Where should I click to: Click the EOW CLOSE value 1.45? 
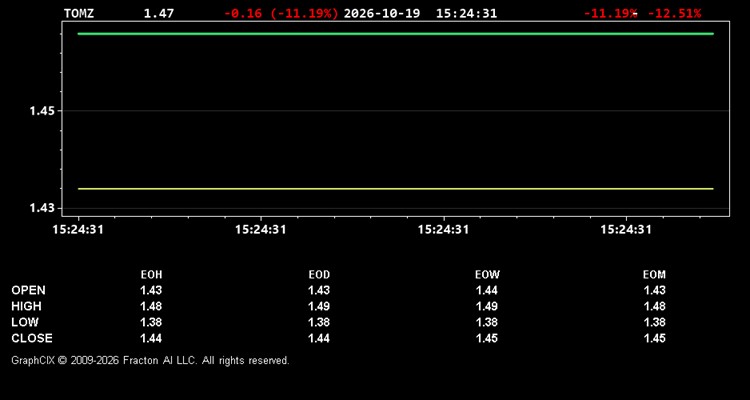point(487,338)
